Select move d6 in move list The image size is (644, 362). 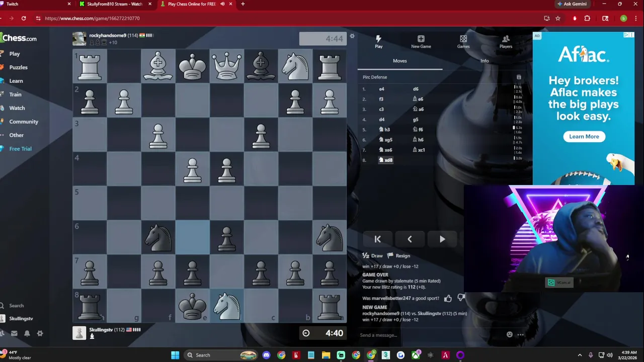(x=416, y=89)
